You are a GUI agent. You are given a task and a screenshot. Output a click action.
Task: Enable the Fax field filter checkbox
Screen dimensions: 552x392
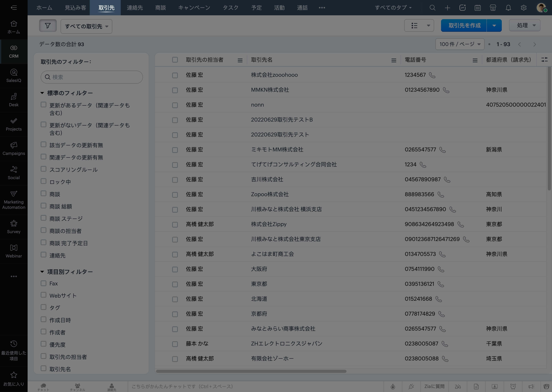(x=44, y=283)
